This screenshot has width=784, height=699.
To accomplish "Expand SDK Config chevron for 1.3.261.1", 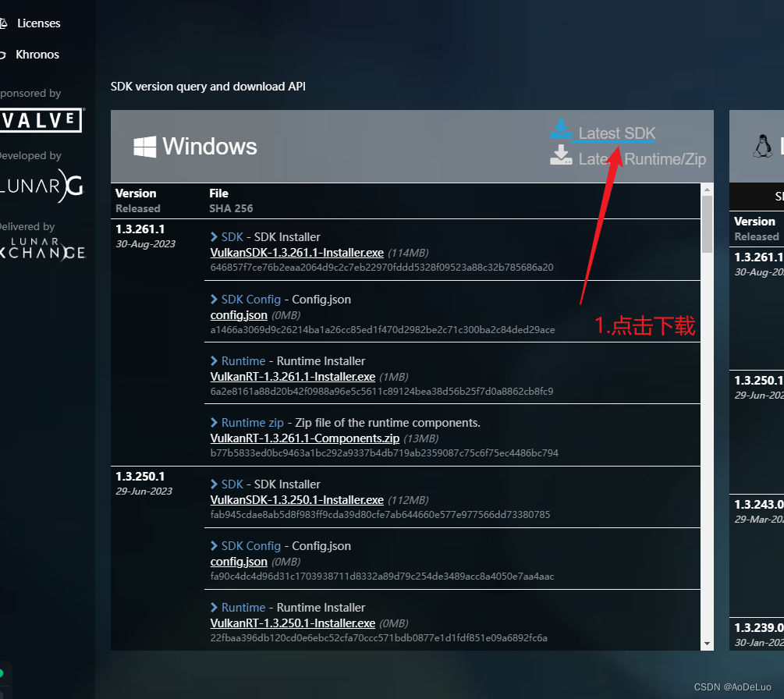I will pos(214,299).
